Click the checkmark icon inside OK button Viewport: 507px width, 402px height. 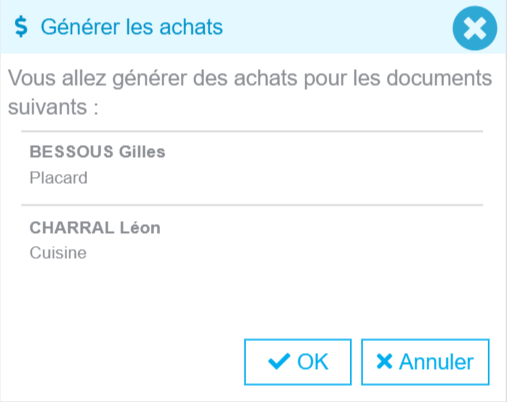(x=279, y=361)
